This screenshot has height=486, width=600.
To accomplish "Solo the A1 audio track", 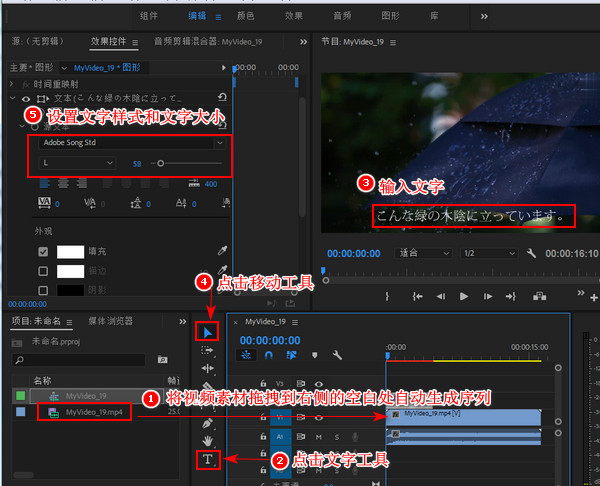I will point(337,437).
